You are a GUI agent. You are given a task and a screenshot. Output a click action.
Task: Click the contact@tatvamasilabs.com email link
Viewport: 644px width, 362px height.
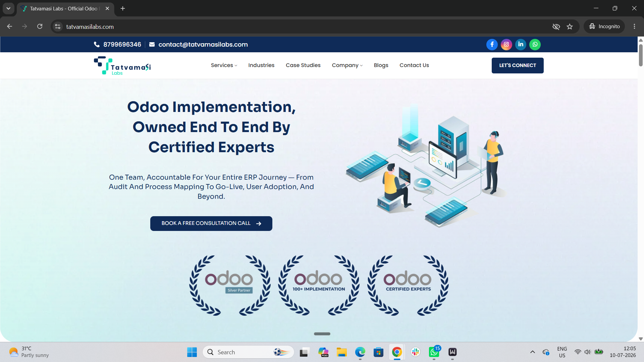pyautogui.click(x=203, y=45)
